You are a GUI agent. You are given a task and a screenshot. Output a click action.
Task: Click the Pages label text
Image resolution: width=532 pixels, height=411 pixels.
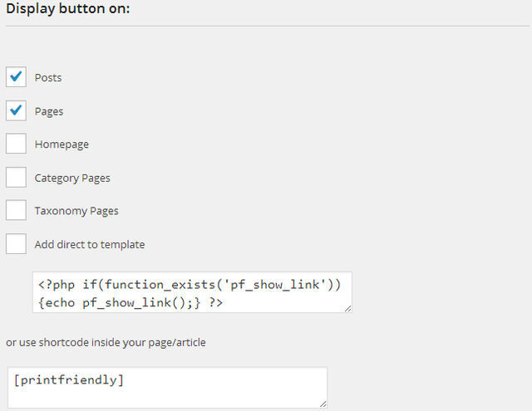pos(49,111)
